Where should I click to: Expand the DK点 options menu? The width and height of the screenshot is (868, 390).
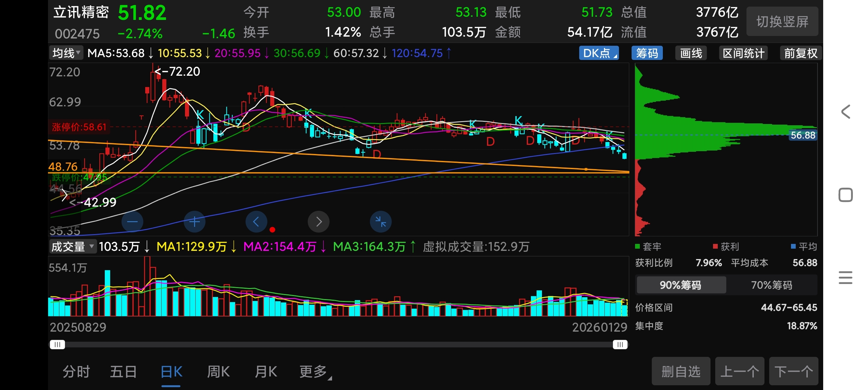(598, 53)
